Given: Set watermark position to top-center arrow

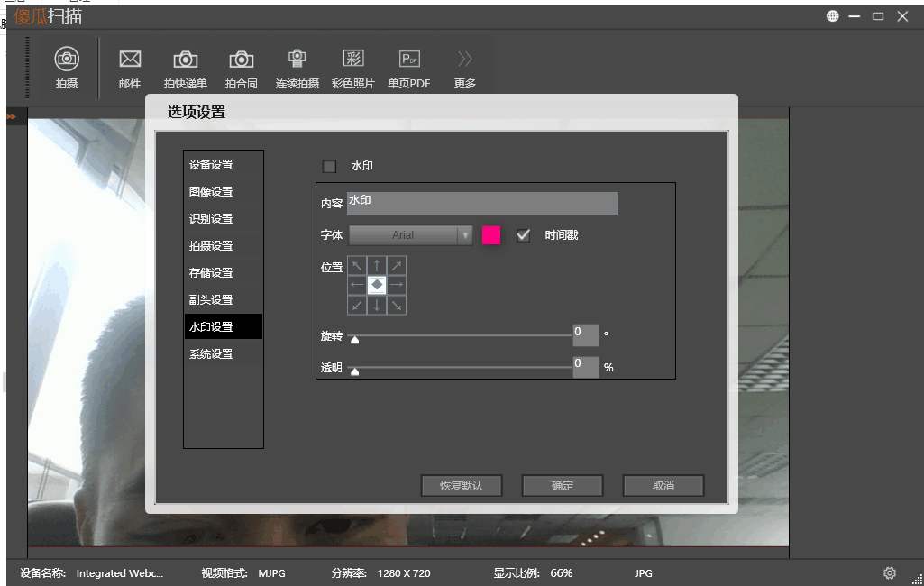Looking at the screenshot, I should [377, 266].
